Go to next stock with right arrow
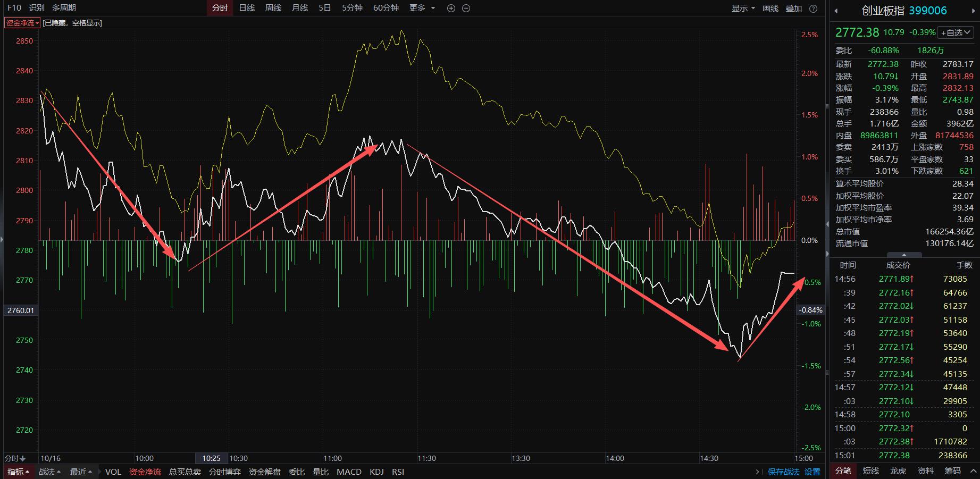This screenshot has height=479, width=980. click(x=974, y=11)
